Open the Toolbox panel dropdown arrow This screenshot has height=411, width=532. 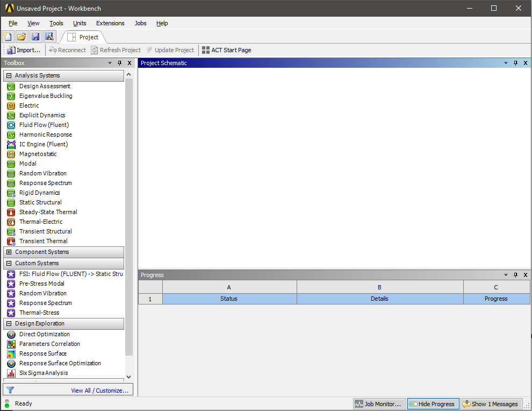click(x=110, y=63)
